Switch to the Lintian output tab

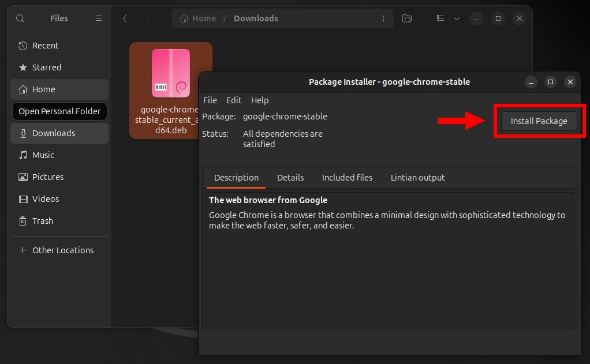pyautogui.click(x=417, y=178)
